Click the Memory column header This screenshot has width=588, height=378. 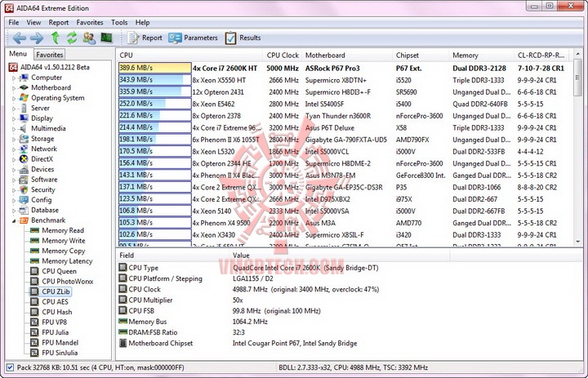[481, 56]
